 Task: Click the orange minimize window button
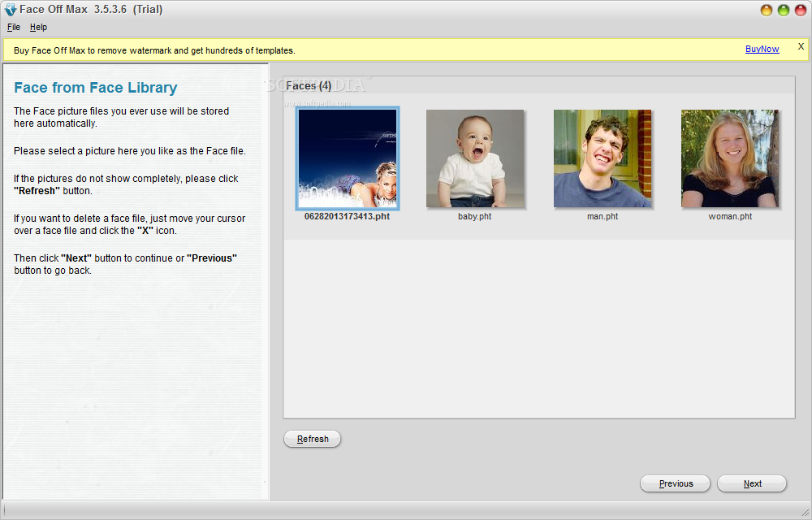(x=767, y=10)
